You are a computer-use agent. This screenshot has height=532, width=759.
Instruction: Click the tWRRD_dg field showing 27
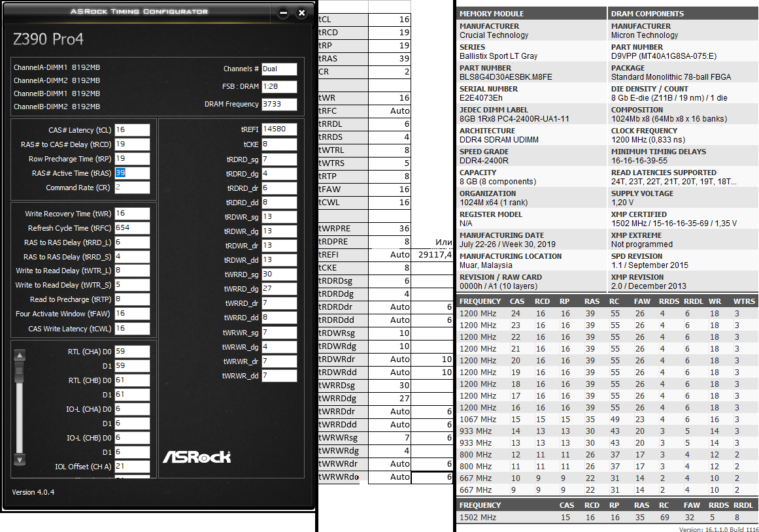point(279,288)
